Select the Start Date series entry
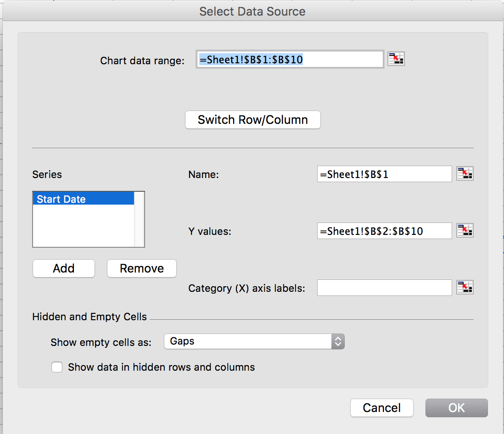The height and width of the screenshot is (434, 504). tap(83, 199)
